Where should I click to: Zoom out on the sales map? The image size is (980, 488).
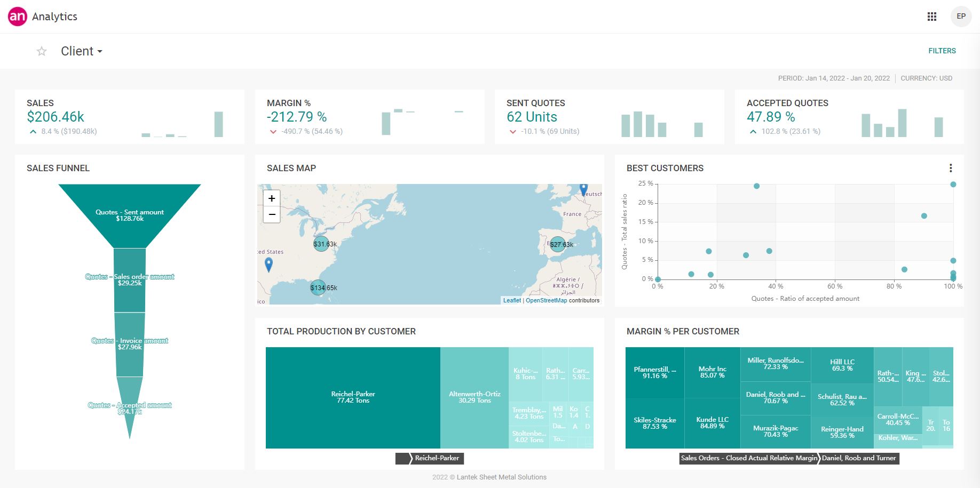272,214
